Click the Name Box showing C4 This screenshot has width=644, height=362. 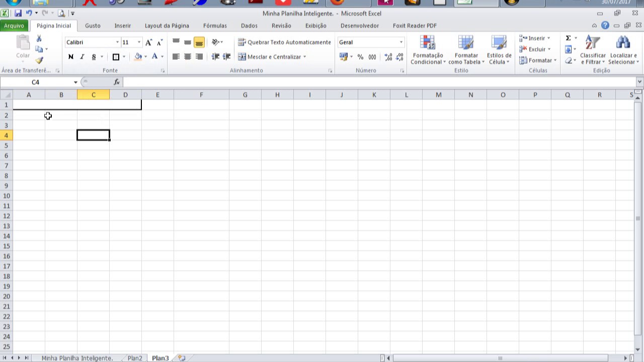coord(36,82)
